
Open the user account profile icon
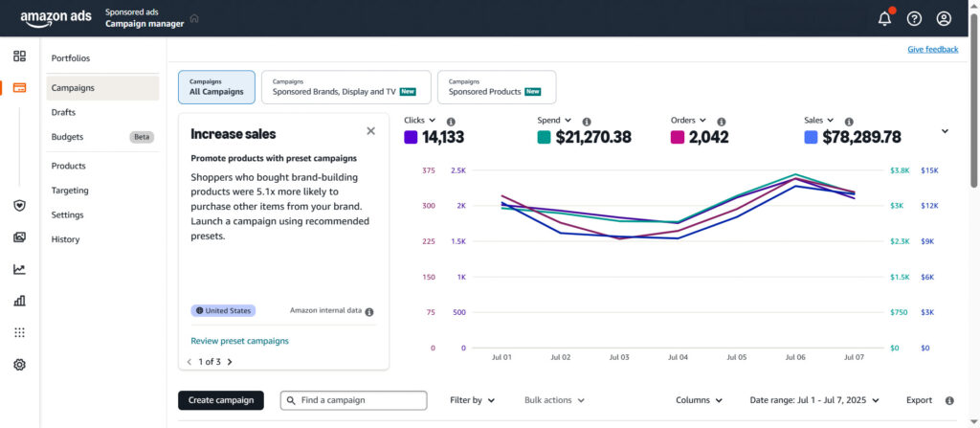(944, 19)
